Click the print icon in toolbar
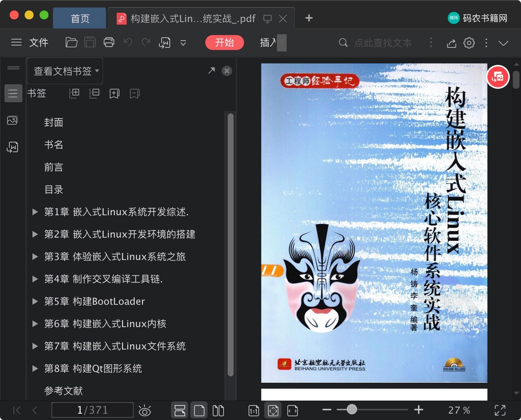Viewport: 521px width, 420px height. (x=109, y=43)
